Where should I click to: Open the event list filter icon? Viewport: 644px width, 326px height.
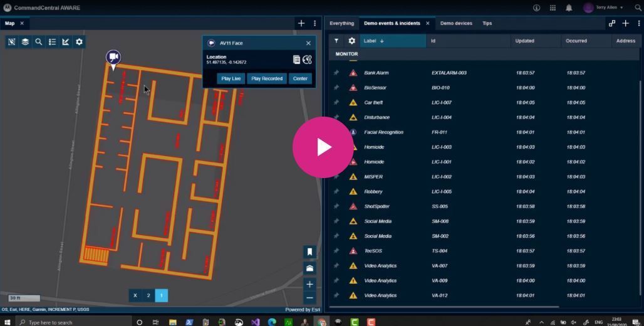click(336, 41)
